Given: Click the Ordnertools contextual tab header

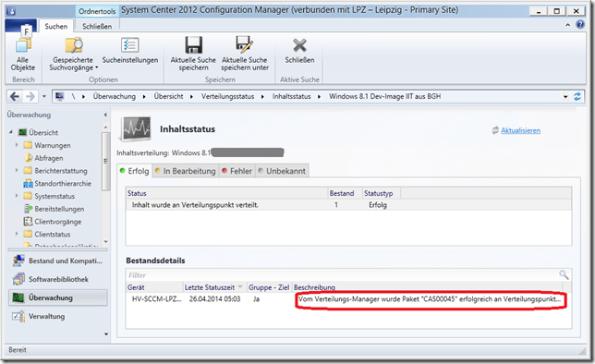Looking at the screenshot, I should [97, 11].
